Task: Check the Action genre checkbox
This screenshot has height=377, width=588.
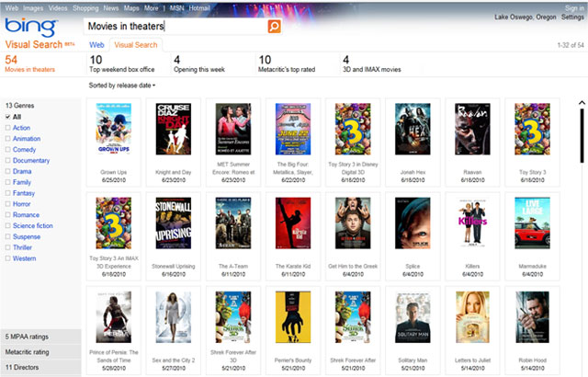Action: click(x=8, y=128)
